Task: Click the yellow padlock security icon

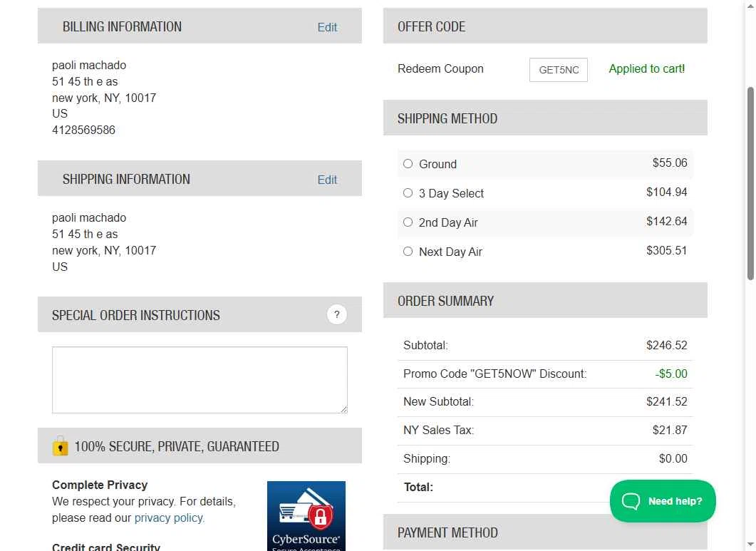Action: coord(61,446)
